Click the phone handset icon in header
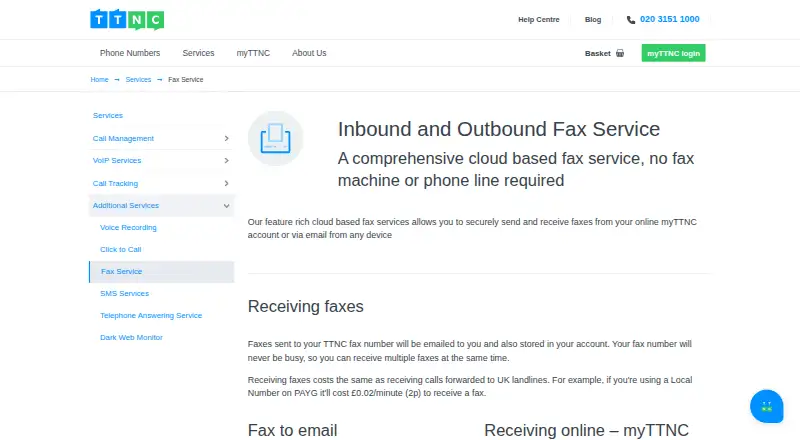Image resolution: width=800 pixels, height=440 pixels. (631, 20)
